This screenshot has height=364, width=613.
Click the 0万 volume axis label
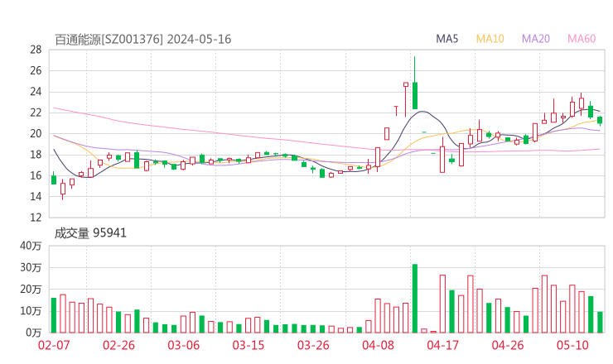point(34,333)
